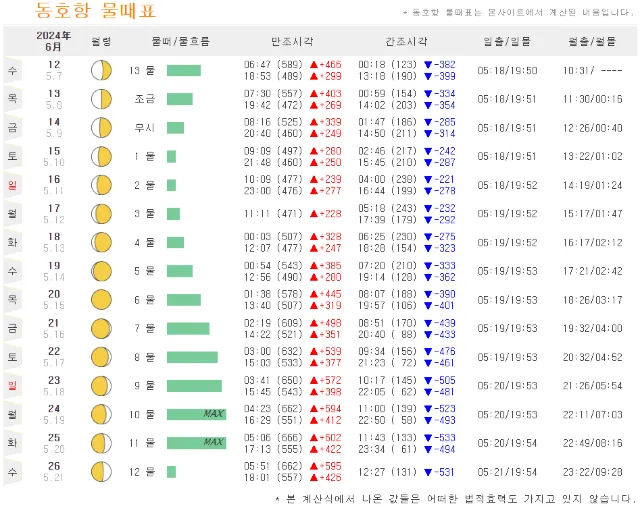
Task: Click the MAX tide flow bar for 10물
Action: click(196, 414)
